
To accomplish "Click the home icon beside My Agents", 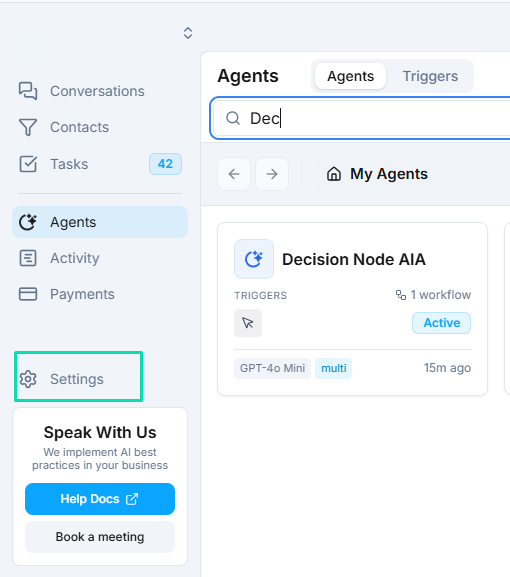I will [334, 174].
